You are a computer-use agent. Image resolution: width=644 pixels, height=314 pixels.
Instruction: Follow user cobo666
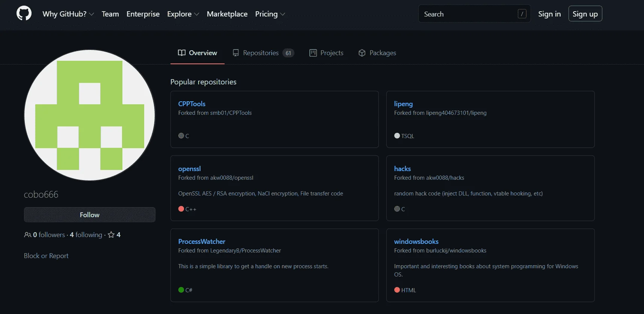pyautogui.click(x=90, y=215)
